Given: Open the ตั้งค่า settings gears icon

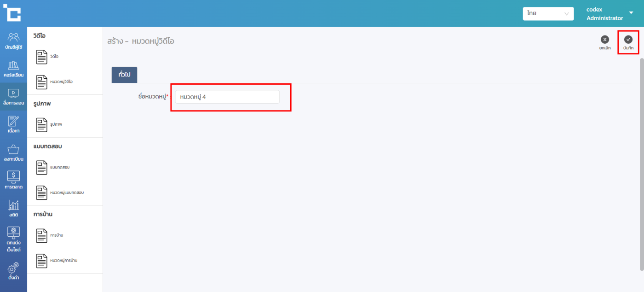Looking at the screenshot, I should coord(14,269).
